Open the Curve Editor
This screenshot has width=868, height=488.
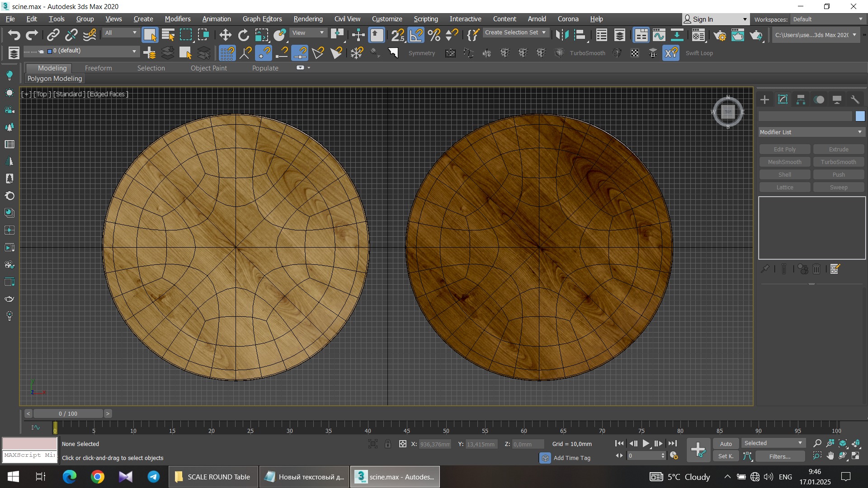pyautogui.click(x=659, y=35)
